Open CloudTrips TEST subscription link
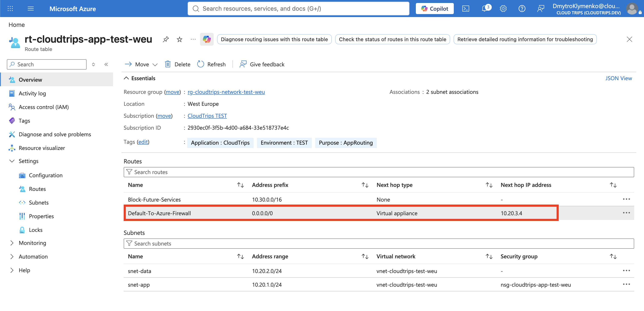 [207, 116]
